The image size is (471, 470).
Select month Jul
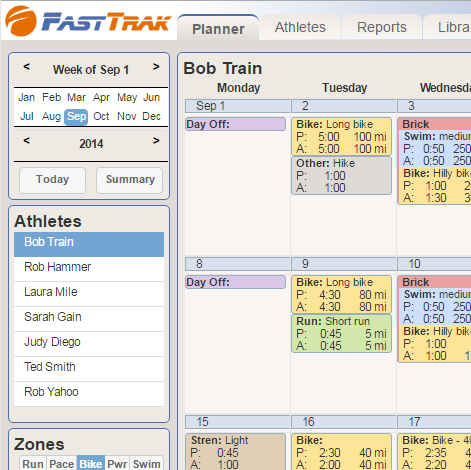coord(26,116)
